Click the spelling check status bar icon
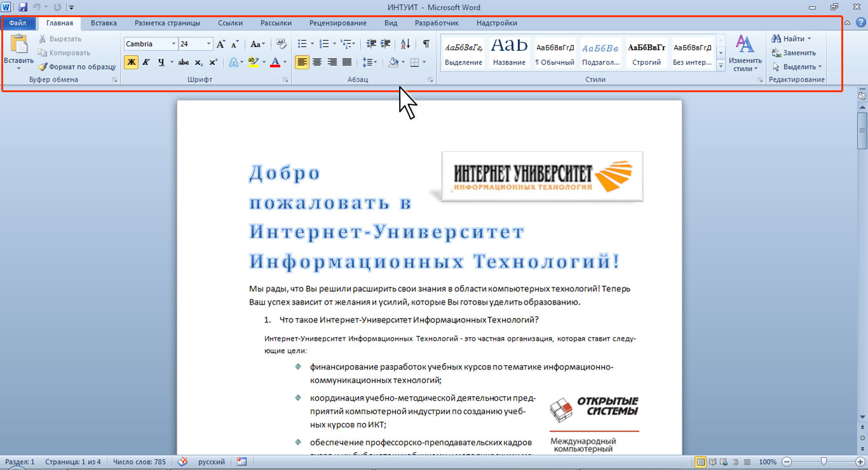Viewport: 868px width, 470px height. click(183, 462)
